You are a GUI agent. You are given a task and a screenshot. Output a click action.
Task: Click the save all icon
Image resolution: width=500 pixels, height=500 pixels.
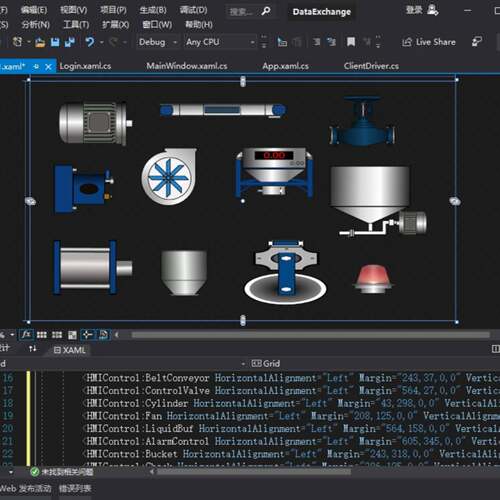pos(70,42)
